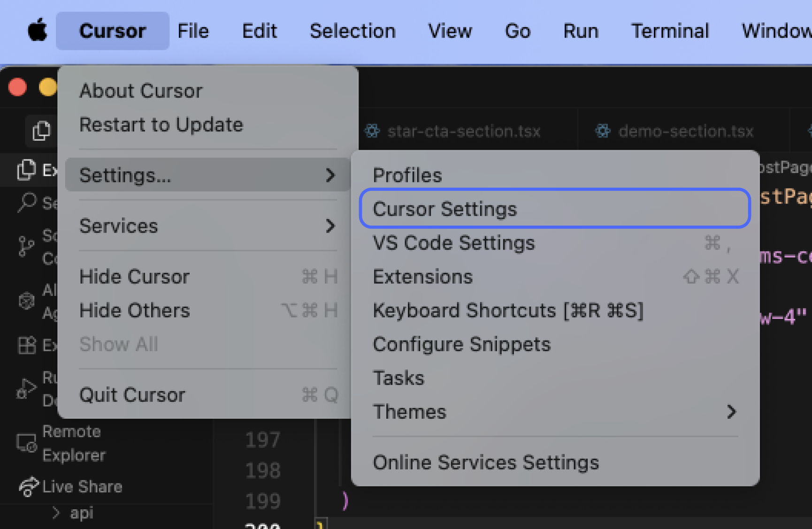Open the Terminal menu in menu bar

point(670,31)
